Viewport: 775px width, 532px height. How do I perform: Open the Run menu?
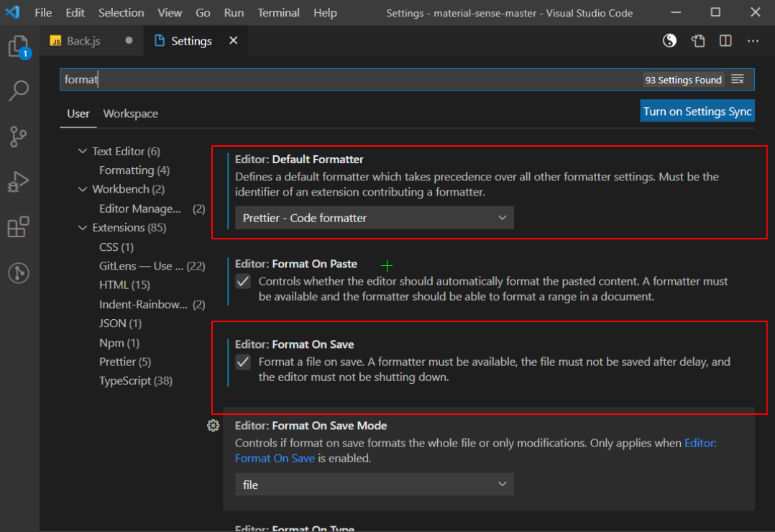[234, 12]
